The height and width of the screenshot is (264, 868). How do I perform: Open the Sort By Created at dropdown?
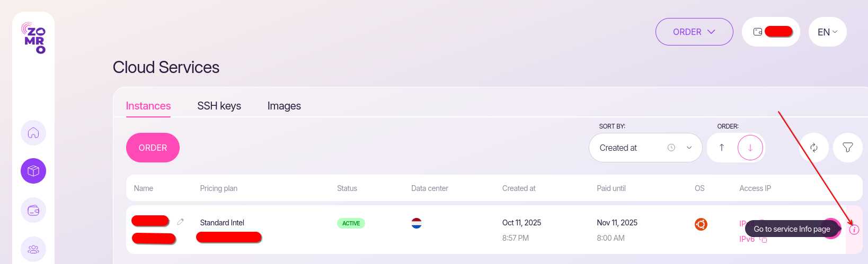[x=645, y=148]
